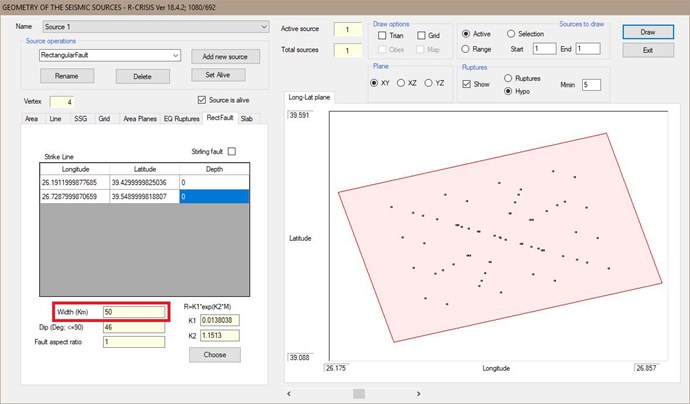The height and width of the screenshot is (404, 690).
Task: Click the Set Alive button
Action: [x=225, y=75]
